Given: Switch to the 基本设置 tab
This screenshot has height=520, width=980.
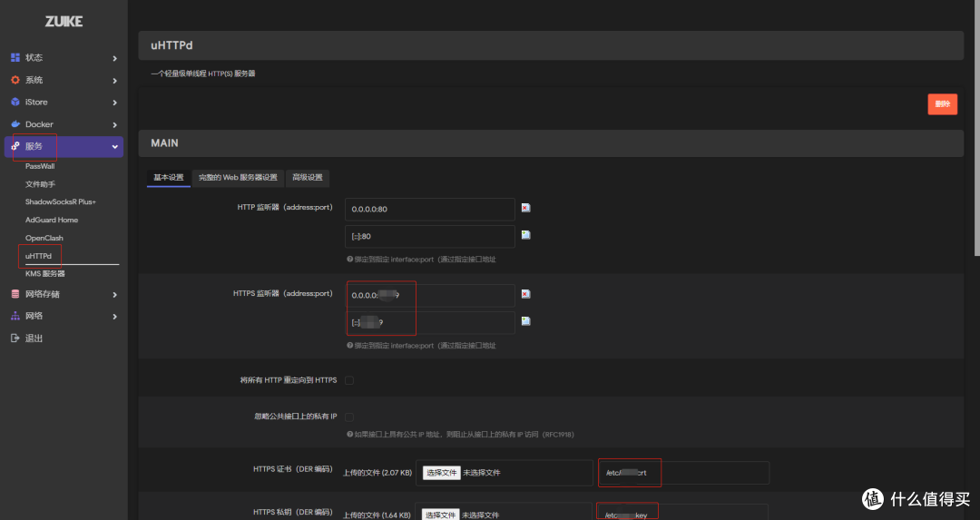Looking at the screenshot, I should tap(169, 178).
